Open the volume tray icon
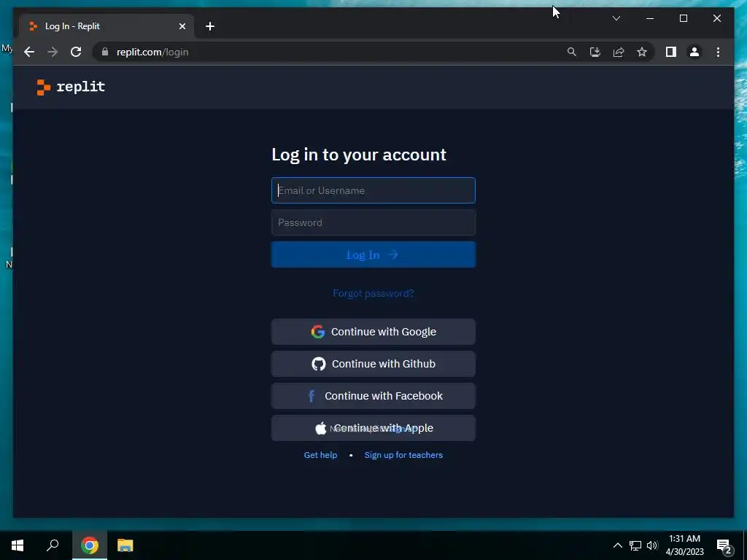 652,545
